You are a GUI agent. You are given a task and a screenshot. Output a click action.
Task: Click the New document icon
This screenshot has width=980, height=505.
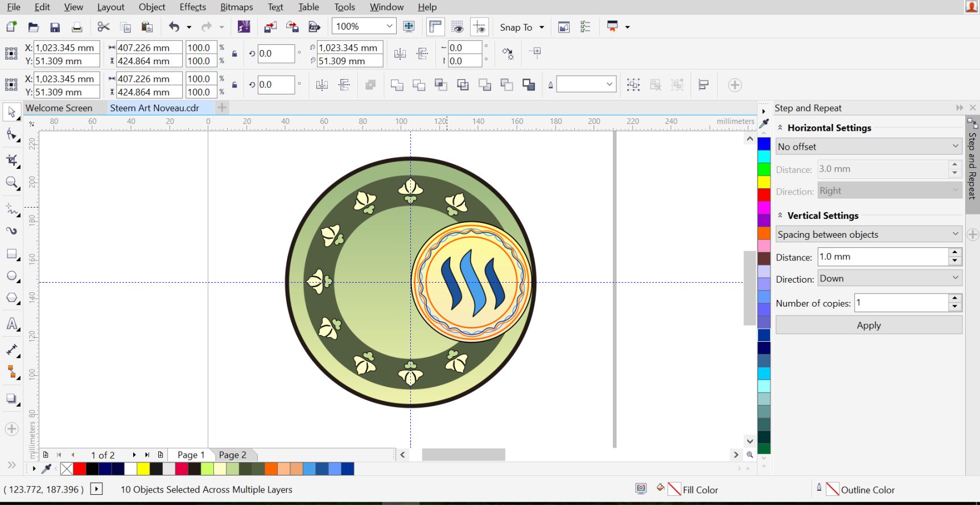[x=11, y=27]
